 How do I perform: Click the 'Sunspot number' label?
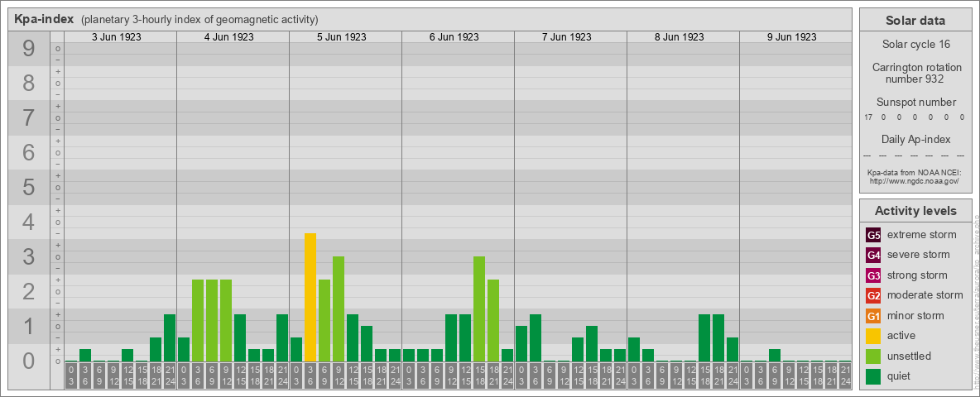coord(916,102)
